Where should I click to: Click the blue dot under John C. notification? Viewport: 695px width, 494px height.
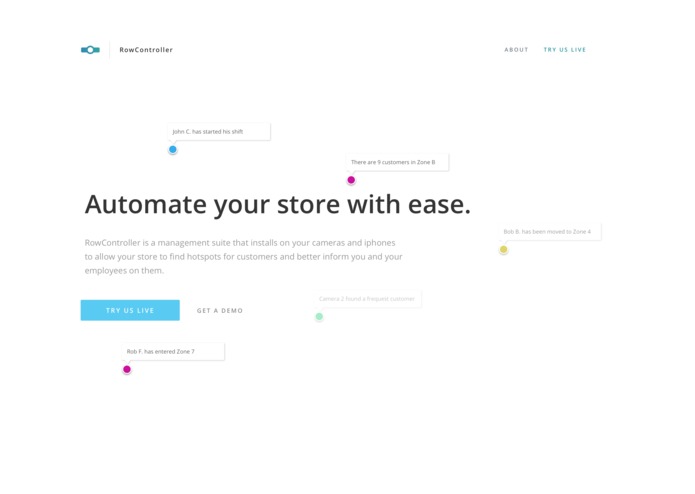point(173,150)
